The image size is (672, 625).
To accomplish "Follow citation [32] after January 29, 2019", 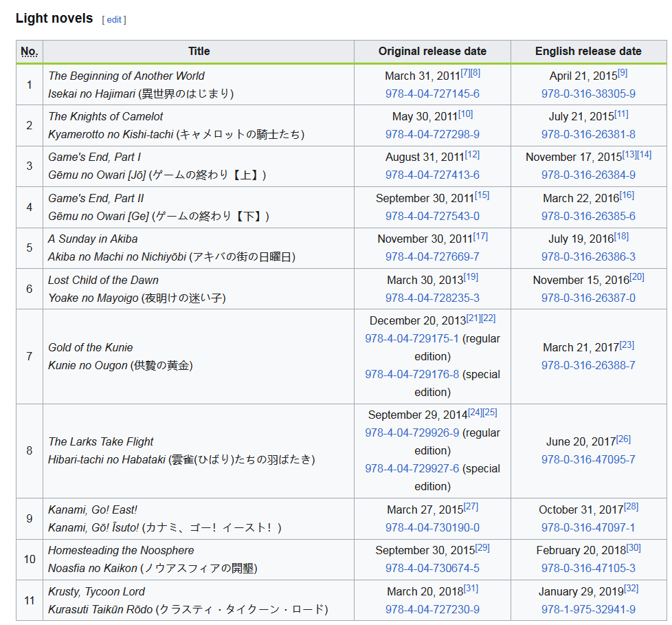I will click(631, 589).
